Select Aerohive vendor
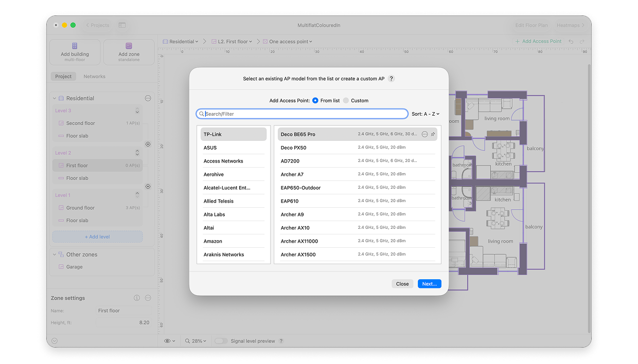 [234, 174]
